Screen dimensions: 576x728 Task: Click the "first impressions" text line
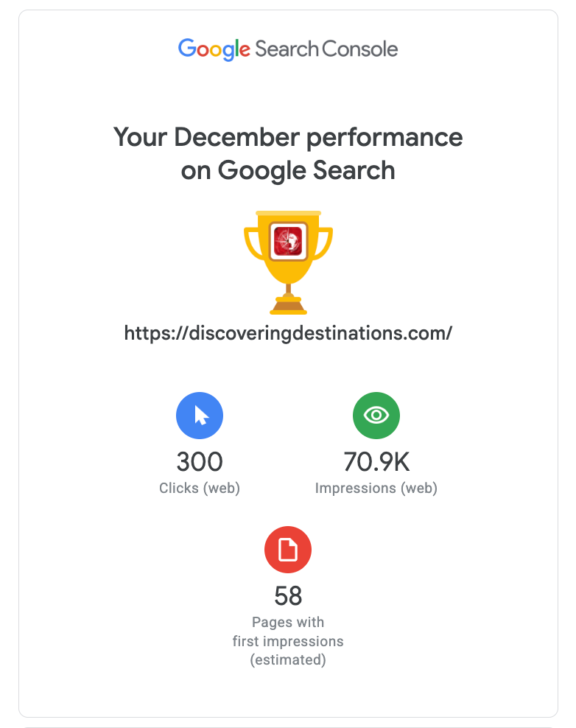(x=288, y=641)
